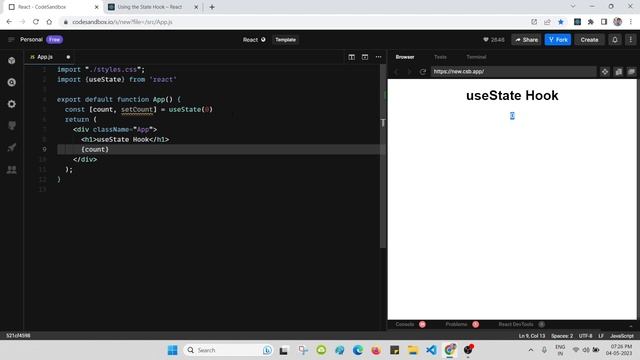
Task: Open a new Chrome tab
Action: coord(212,7)
